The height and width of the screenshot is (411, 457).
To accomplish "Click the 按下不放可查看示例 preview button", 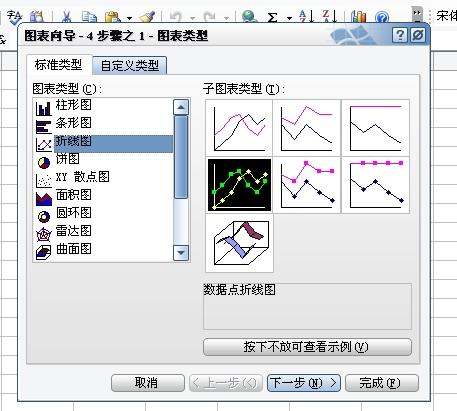I will pyautogui.click(x=307, y=347).
